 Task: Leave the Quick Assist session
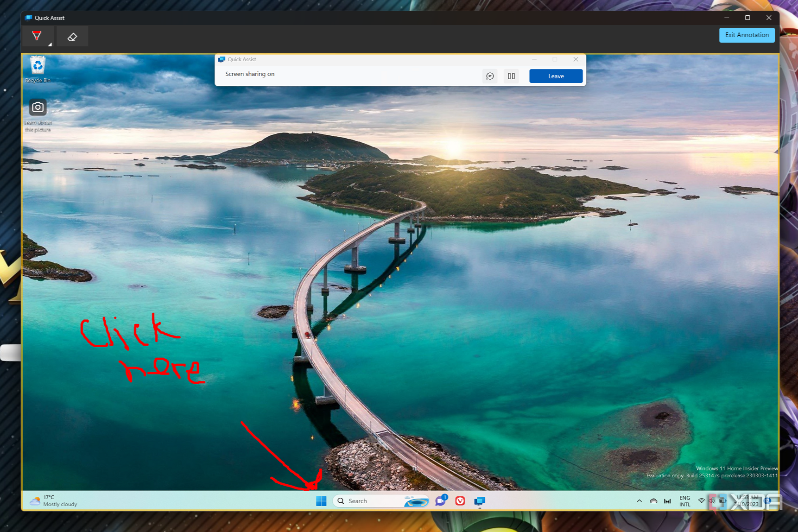(556, 76)
